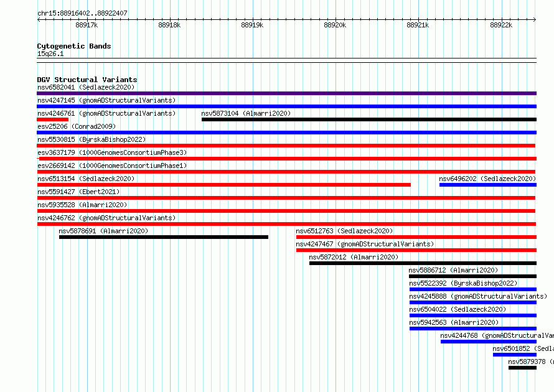Select the blue nsv5522392 variant bar
Viewport: 554px width, 392px height.
[x=473, y=289]
